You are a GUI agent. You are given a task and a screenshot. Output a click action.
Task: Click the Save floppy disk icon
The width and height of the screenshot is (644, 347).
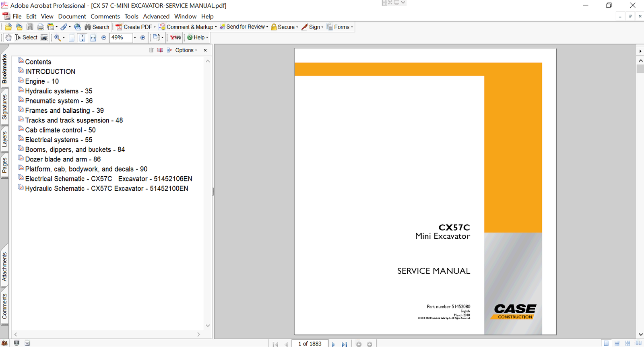30,27
